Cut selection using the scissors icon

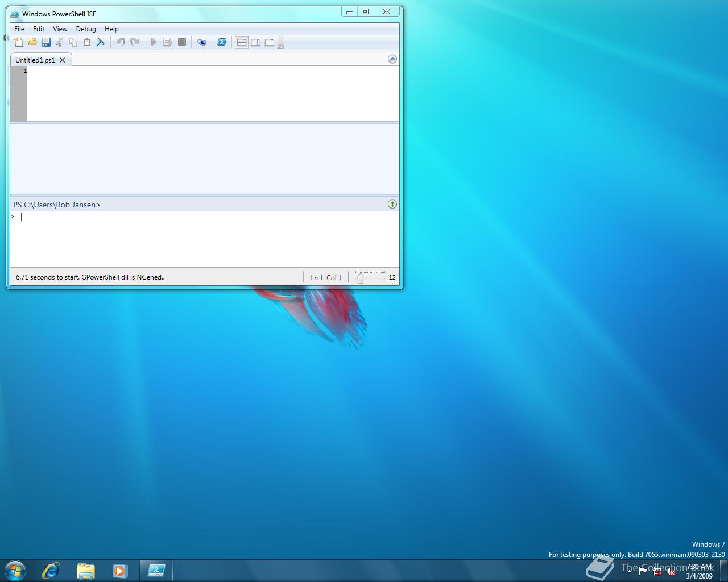click(59, 42)
